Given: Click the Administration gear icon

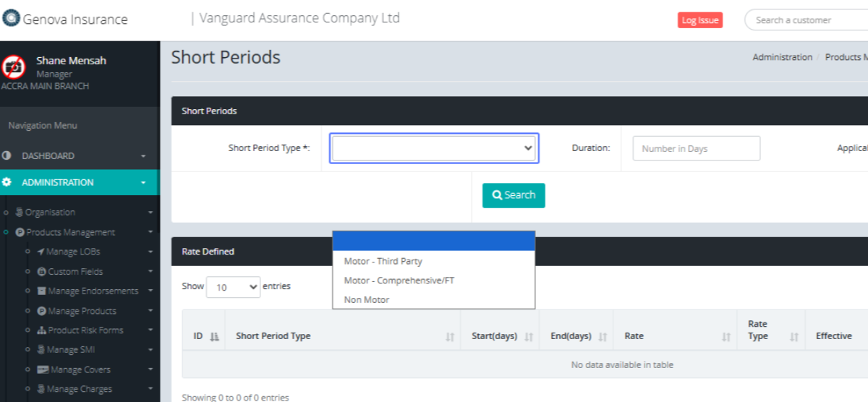Looking at the screenshot, I should coord(7,183).
